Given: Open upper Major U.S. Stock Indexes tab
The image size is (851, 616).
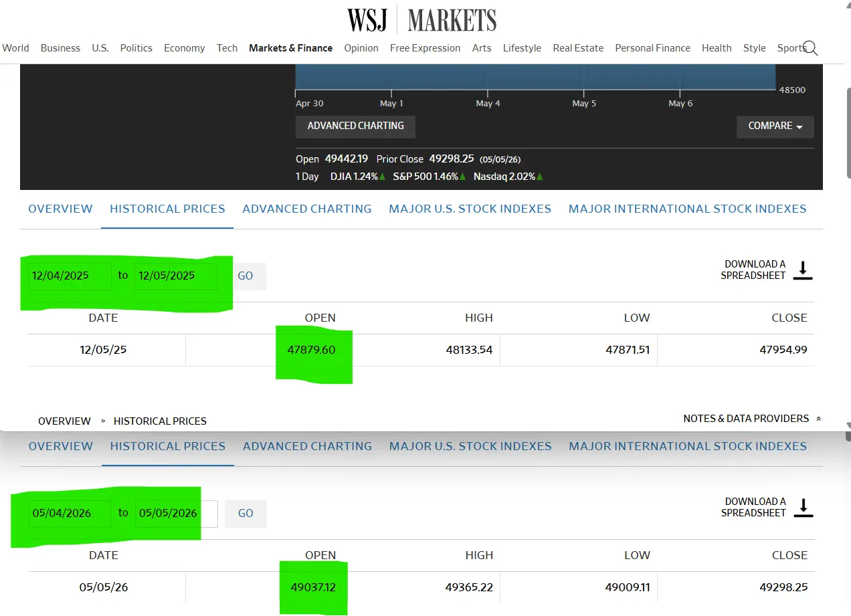Looking at the screenshot, I should [470, 209].
